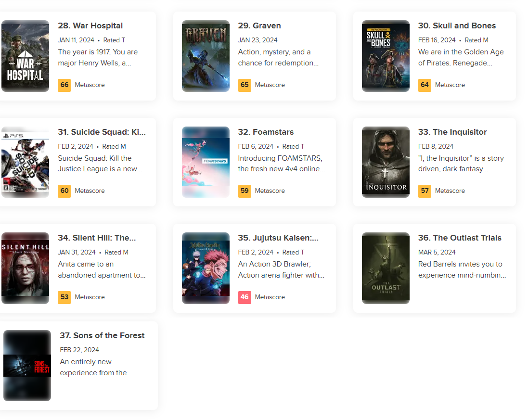Click Metascore label next to score 65

(270, 85)
